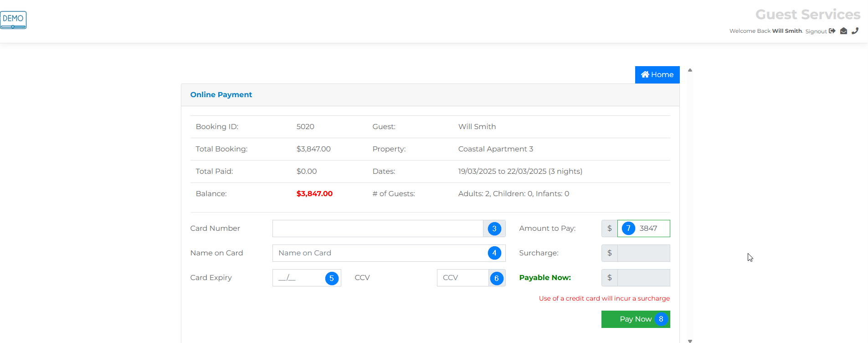Click the scrollbar up arrow
Image resolution: width=868 pixels, height=343 pixels.
coord(690,70)
